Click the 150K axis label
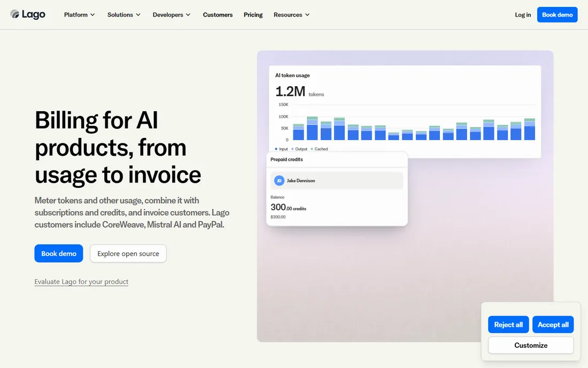Viewport: 588px width, 368px height. (x=283, y=105)
